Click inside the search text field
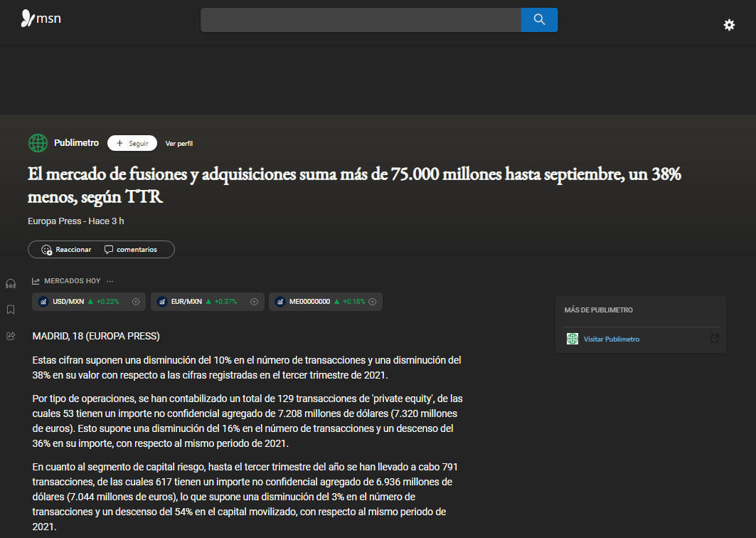756x538 pixels. tap(361, 20)
